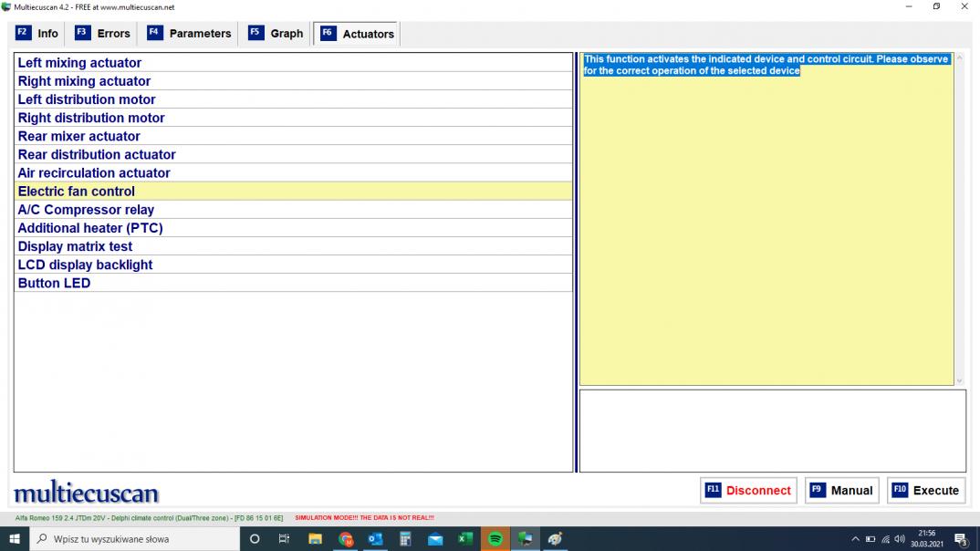Open the Info tab
The height and width of the screenshot is (551, 980).
pos(36,34)
